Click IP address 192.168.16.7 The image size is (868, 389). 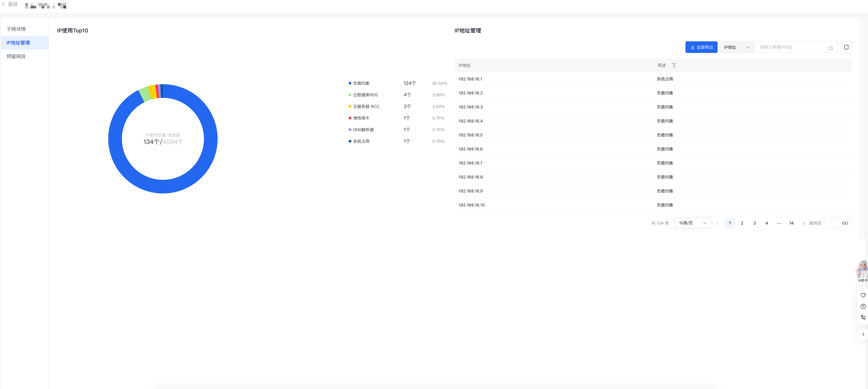tap(470, 163)
